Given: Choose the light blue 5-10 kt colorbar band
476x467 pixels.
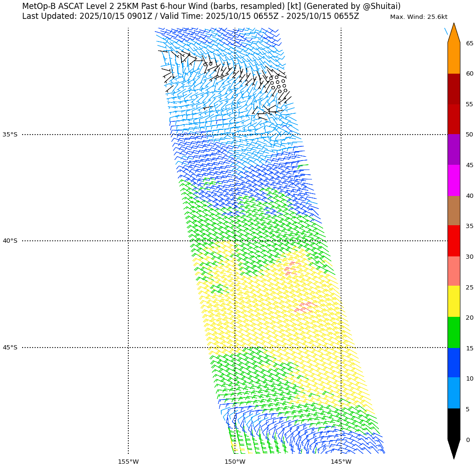Looking at the screenshot, I should click(x=453, y=393).
